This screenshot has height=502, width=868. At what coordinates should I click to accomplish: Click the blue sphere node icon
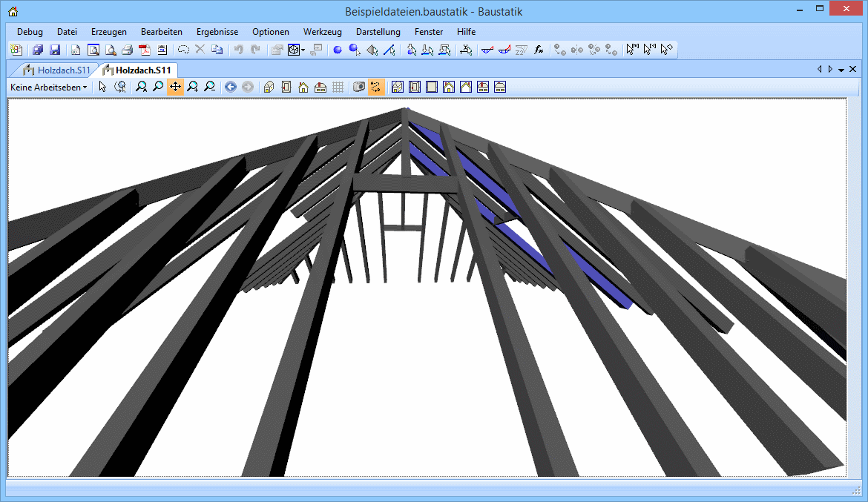pos(337,50)
